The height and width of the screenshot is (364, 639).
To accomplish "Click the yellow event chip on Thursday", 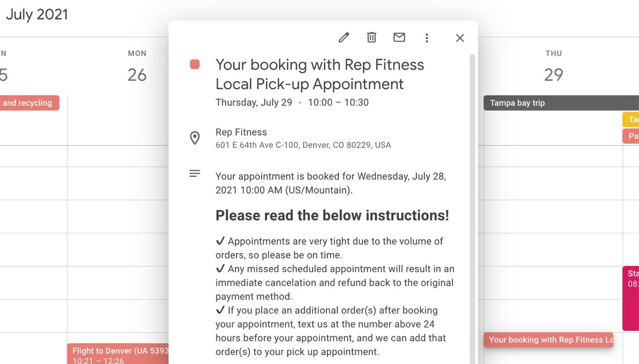I will (631, 120).
